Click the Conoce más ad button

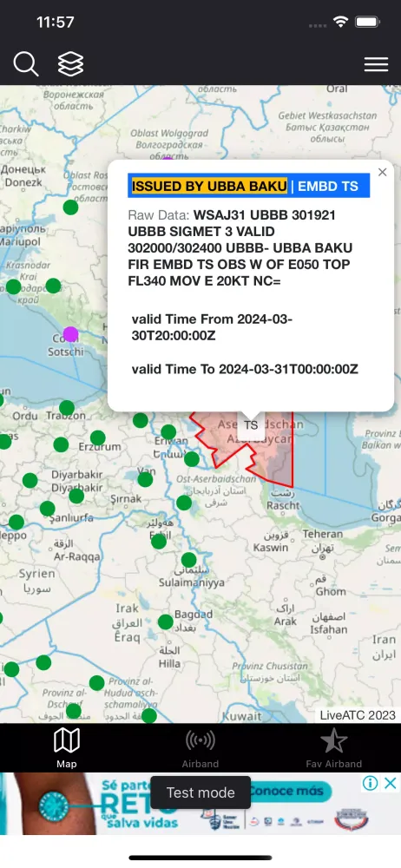pos(290,790)
